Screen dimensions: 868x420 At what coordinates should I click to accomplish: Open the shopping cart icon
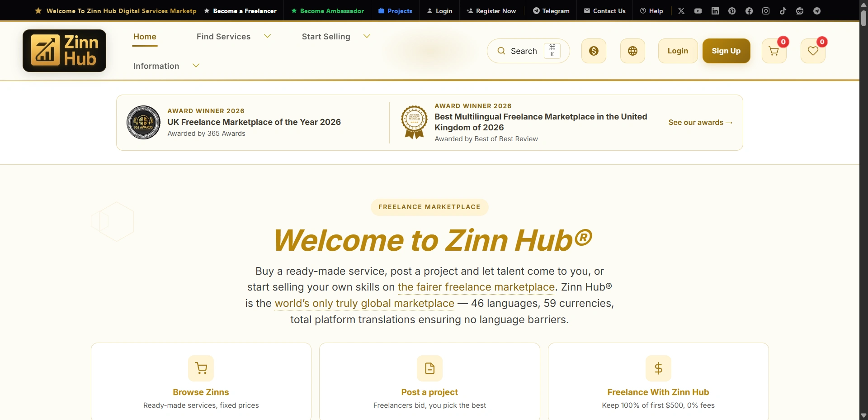point(774,51)
